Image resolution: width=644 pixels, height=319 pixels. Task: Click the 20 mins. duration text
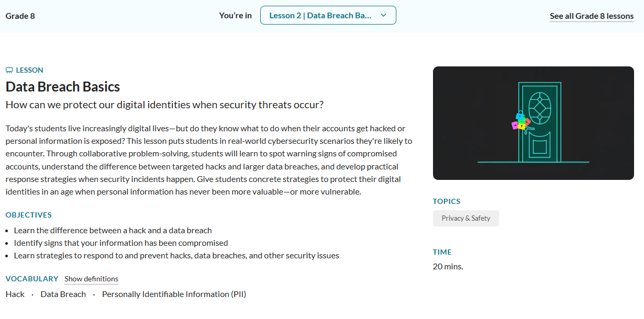[x=448, y=266]
